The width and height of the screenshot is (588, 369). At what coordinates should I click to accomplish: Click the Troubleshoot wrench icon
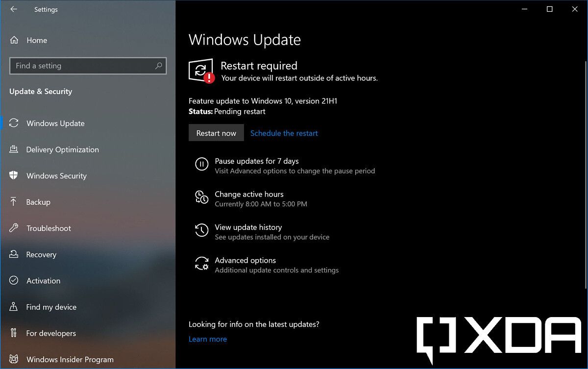pos(14,228)
